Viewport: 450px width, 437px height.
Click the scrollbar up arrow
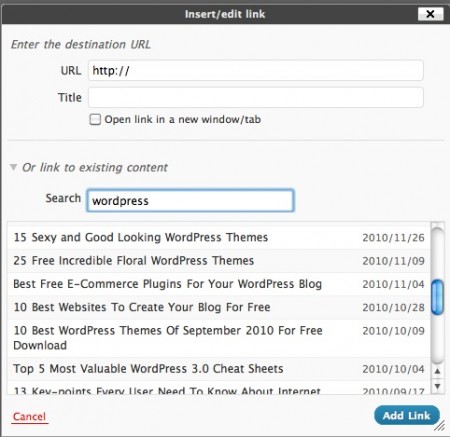pos(438,371)
